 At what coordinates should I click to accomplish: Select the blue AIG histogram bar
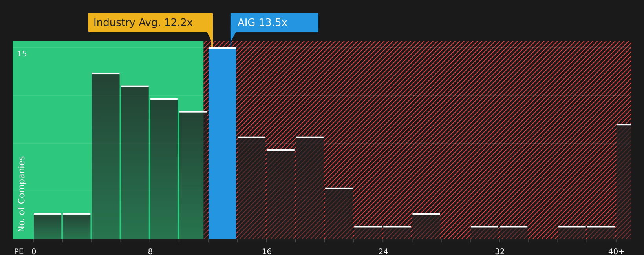point(222,143)
